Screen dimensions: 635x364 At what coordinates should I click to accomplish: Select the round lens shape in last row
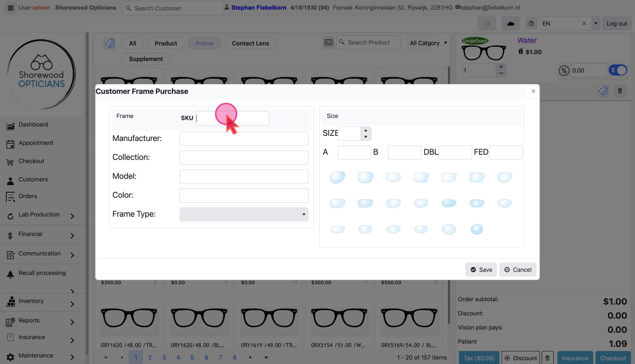coord(476,229)
